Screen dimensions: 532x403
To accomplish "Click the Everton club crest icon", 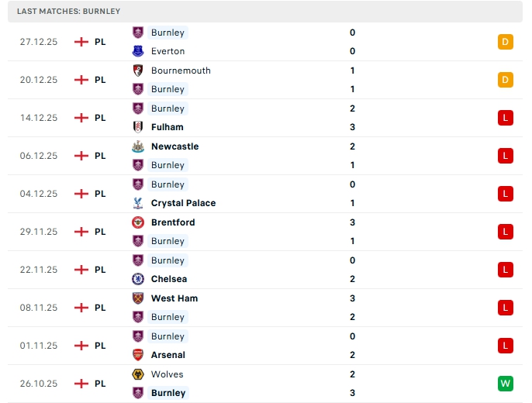I will tap(138, 51).
